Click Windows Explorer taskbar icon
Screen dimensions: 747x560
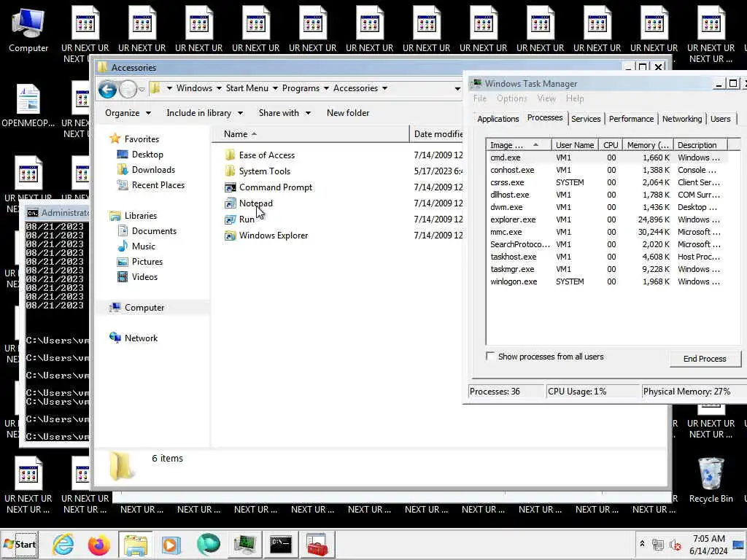[136, 544]
